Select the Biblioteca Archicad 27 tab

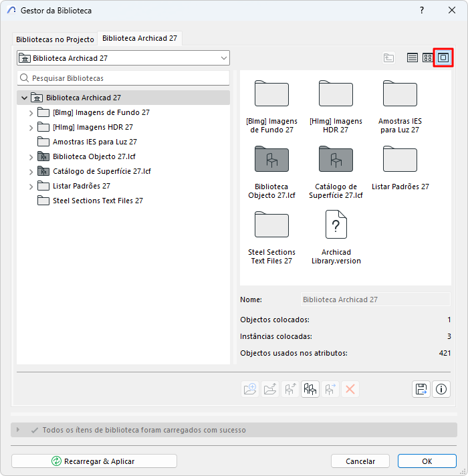(x=140, y=38)
